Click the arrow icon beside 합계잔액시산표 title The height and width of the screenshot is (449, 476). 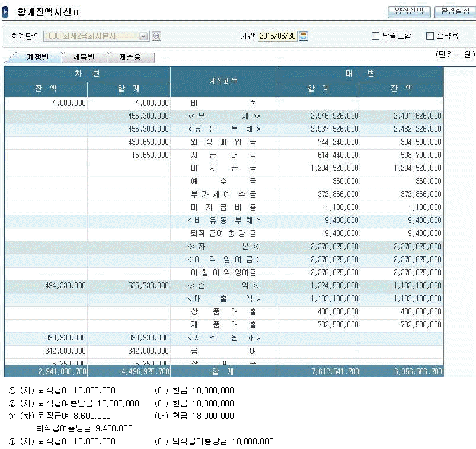pyautogui.click(x=5, y=11)
